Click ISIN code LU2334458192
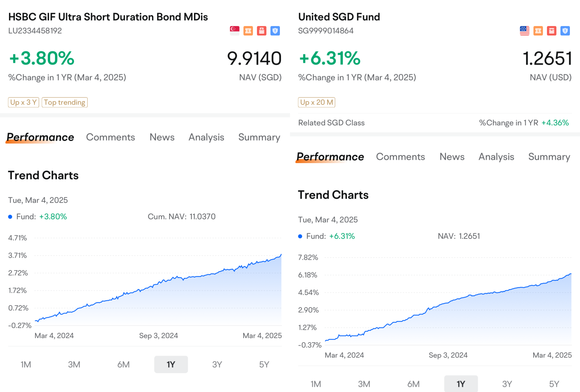580x392 pixels. coord(35,31)
